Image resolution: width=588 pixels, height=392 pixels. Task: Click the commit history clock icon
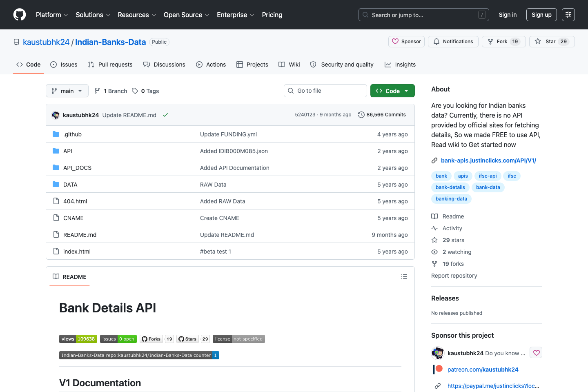coord(361,115)
